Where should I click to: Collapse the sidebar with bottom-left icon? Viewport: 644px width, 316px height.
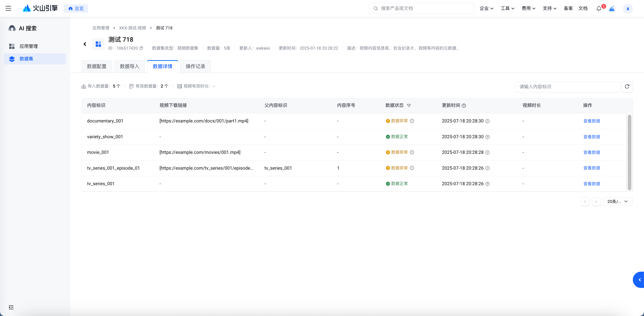(11, 307)
